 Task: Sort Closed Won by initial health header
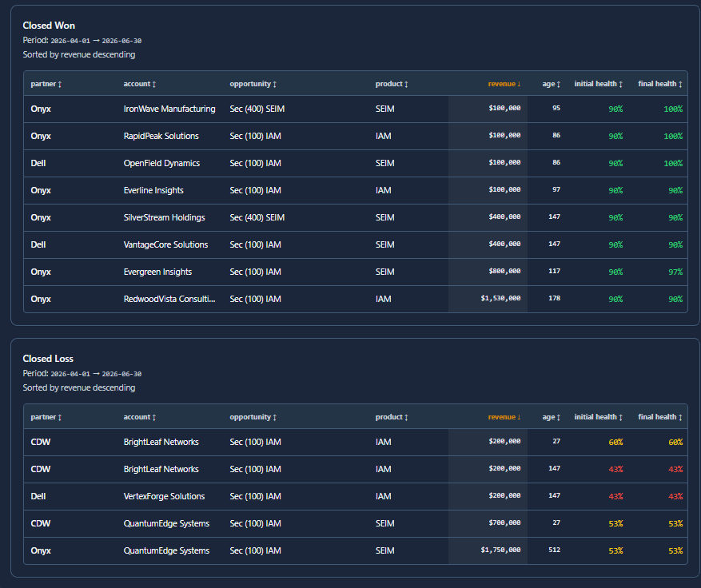point(598,84)
